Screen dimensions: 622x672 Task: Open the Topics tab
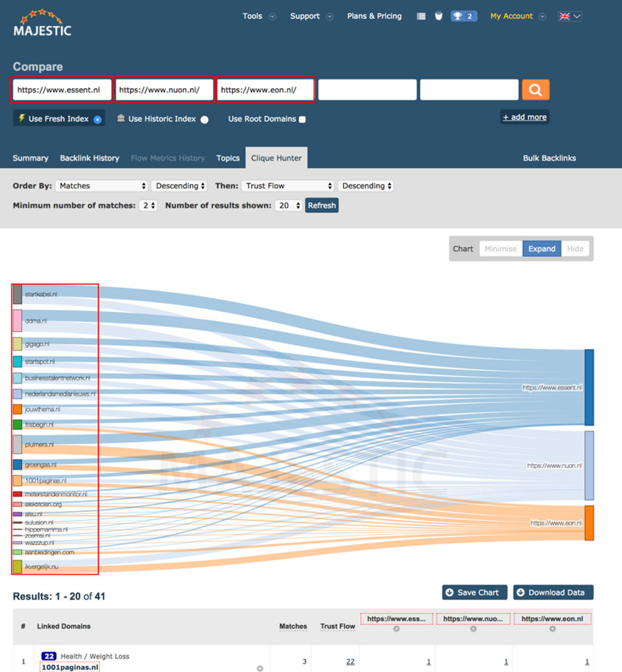point(228,158)
